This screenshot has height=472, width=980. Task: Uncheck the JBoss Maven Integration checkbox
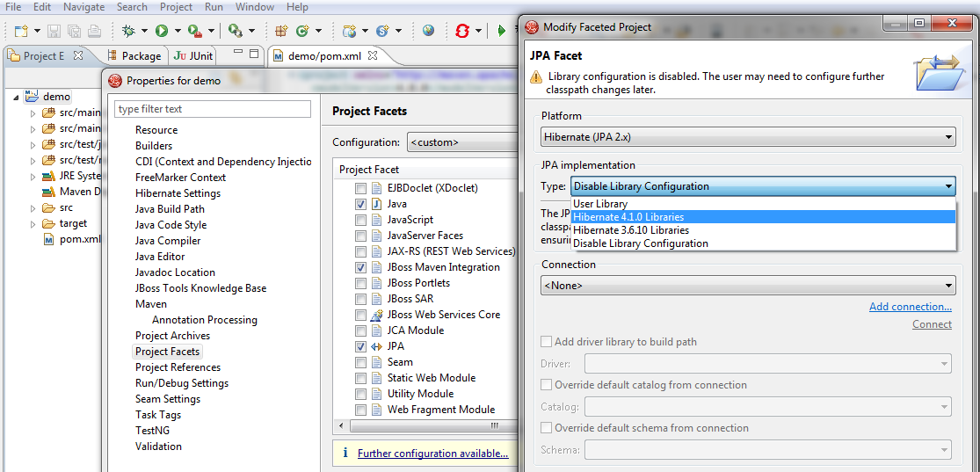360,267
